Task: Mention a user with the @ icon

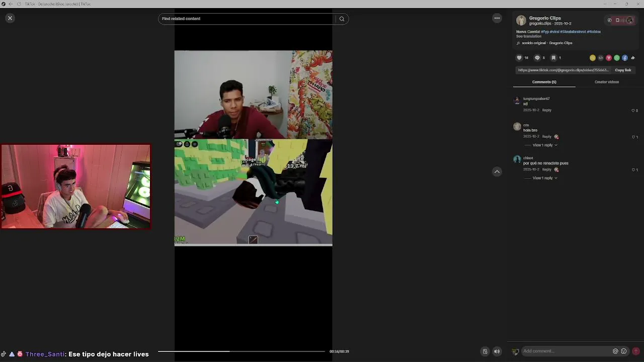Action: (x=615, y=351)
